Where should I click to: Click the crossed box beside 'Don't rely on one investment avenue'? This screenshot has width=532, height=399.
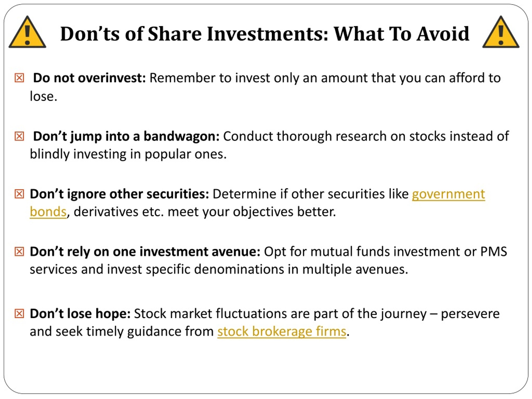pyautogui.click(x=19, y=252)
